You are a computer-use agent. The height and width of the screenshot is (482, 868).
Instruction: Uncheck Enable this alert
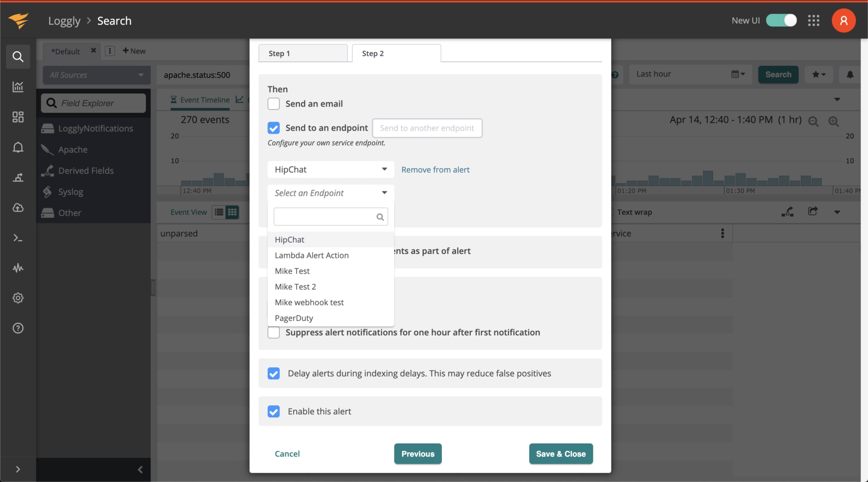coord(274,411)
